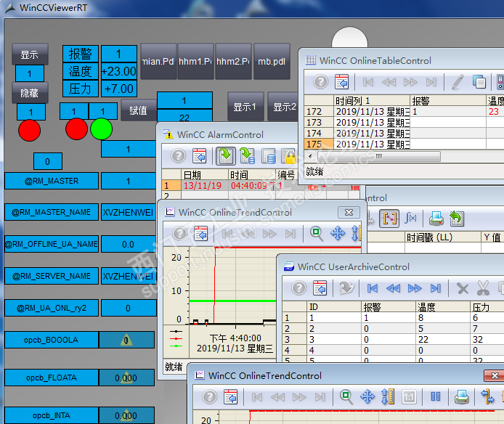Screen dimensions: 504x424
Task: Click the @RM_MASTER_NAME value field
Action: [x=129, y=212]
